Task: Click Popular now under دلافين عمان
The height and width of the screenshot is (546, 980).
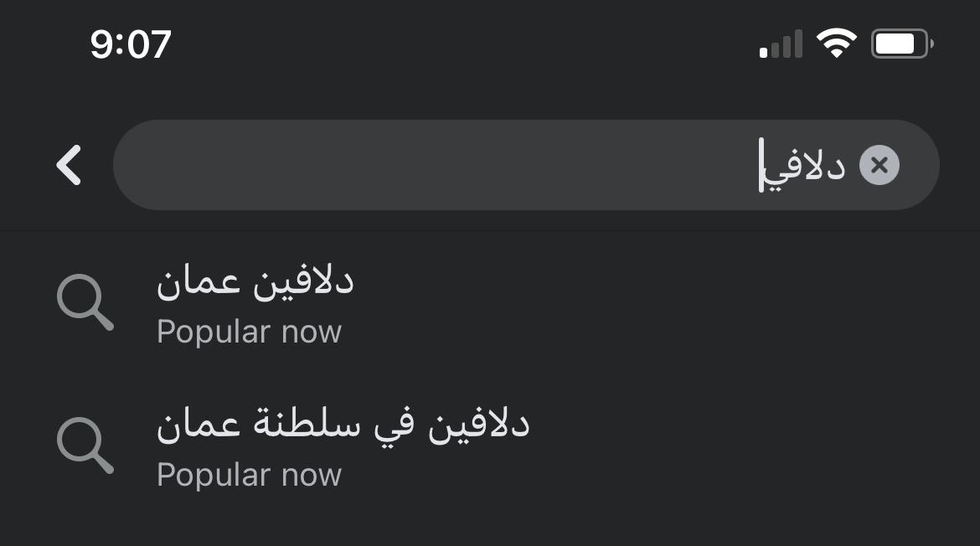Action: point(249,332)
